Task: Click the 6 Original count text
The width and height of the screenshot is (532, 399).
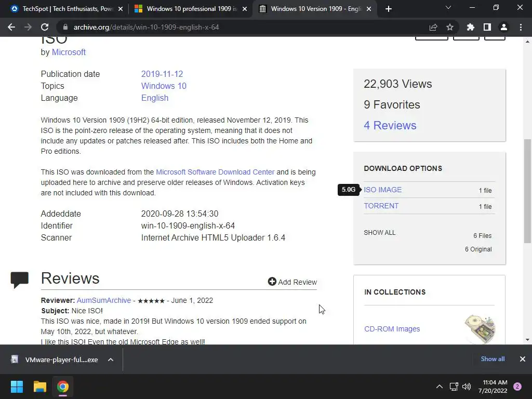Action: 478,249
